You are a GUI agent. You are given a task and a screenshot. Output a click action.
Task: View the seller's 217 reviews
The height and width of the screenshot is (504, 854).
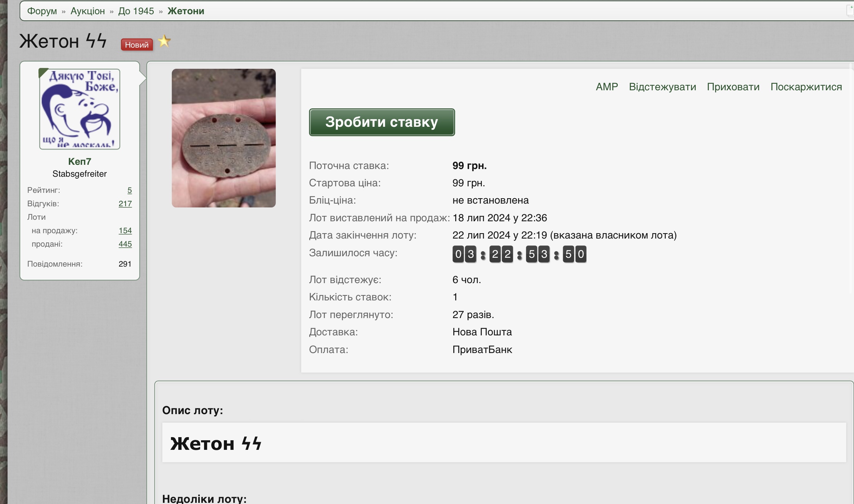pos(125,204)
